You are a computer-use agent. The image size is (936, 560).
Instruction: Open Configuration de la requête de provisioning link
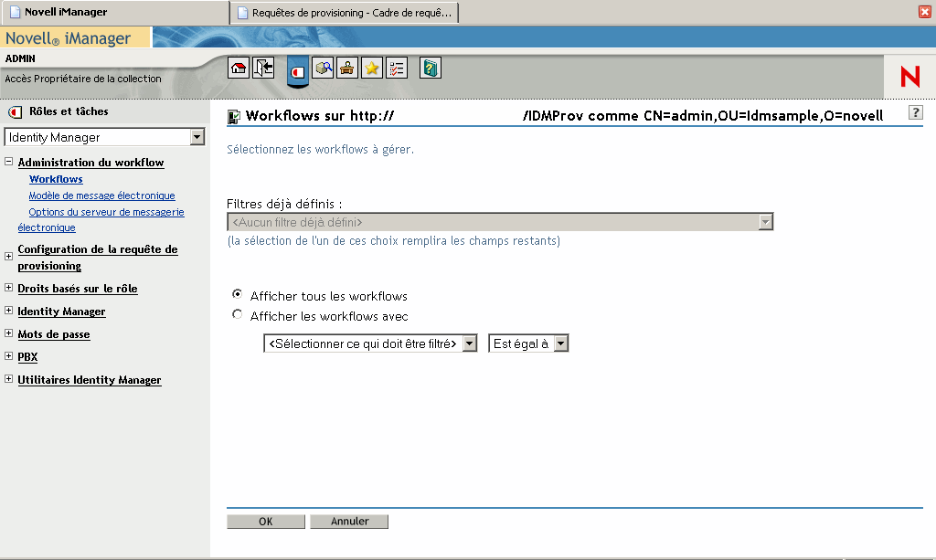97,258
